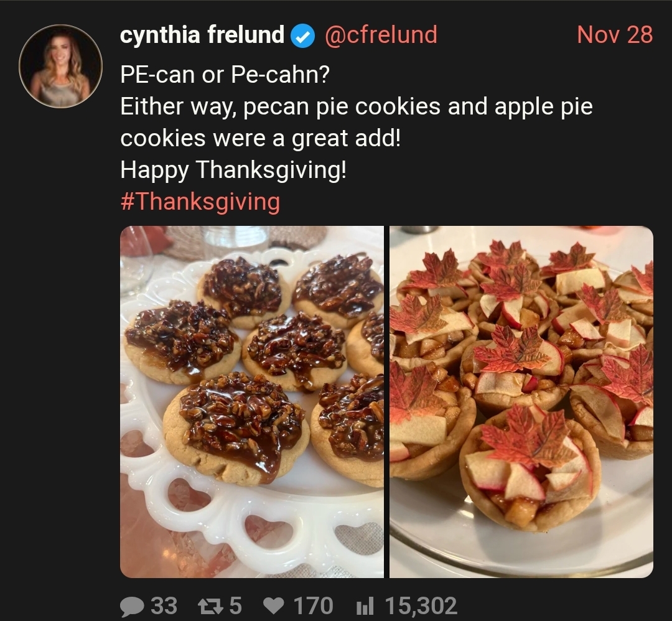Viewport: 672px width, 621px height.
Task: Enlarge the apple pie cookies photo
Action: [x=521, y=401]
